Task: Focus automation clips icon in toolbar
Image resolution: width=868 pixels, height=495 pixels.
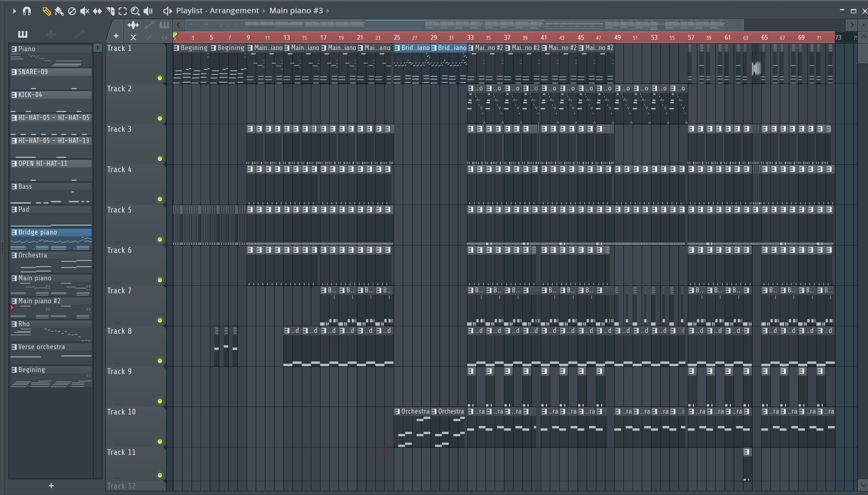Action: (149, 25)
